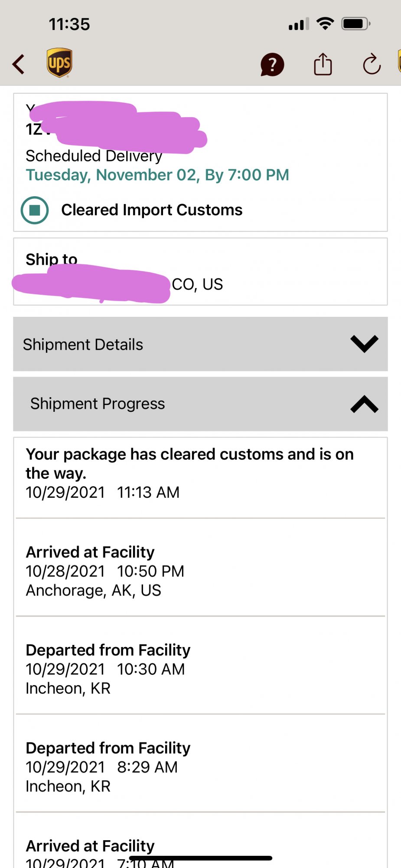Tap the Shipment Progress header
The width and height of the screenshot is (401, 868).
(x=98, y=404)
